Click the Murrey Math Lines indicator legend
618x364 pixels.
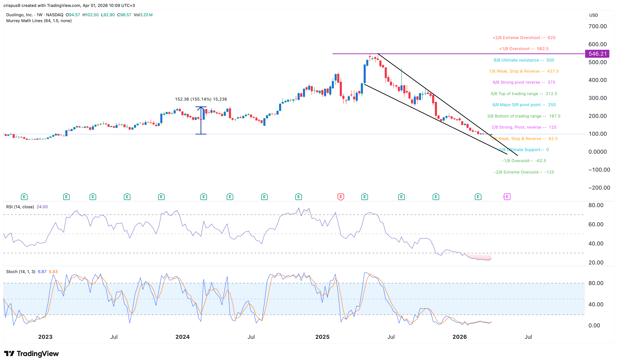39,21
